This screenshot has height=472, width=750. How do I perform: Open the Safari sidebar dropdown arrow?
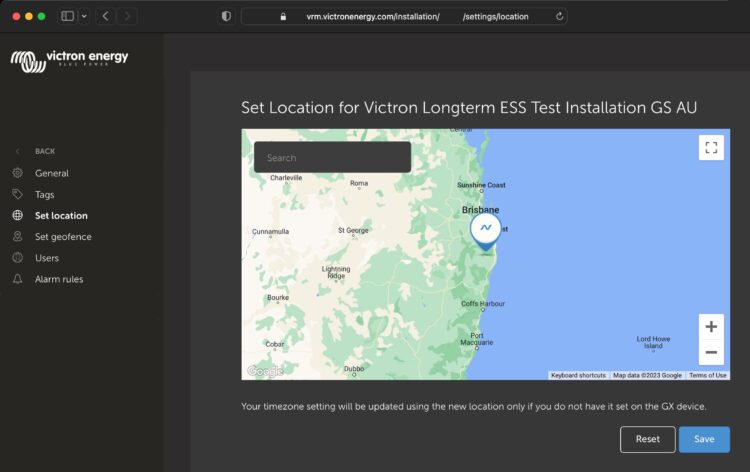coord(84,16)
